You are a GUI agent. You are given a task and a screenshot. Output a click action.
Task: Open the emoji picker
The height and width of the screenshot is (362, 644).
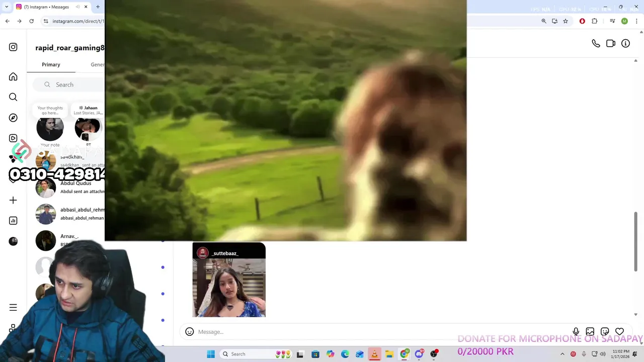[x=189, y=331]
